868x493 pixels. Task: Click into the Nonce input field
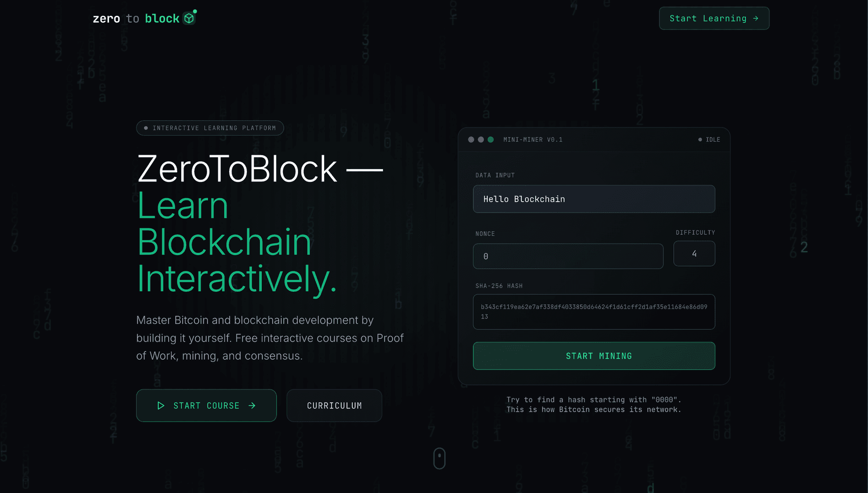[568, 256]
